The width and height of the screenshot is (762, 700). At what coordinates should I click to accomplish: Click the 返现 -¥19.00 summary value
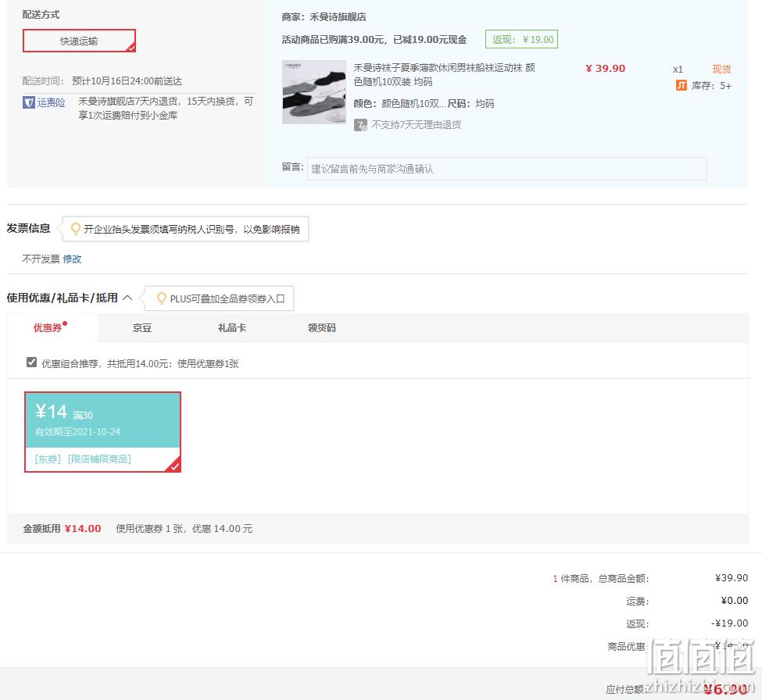click(729, 623)
